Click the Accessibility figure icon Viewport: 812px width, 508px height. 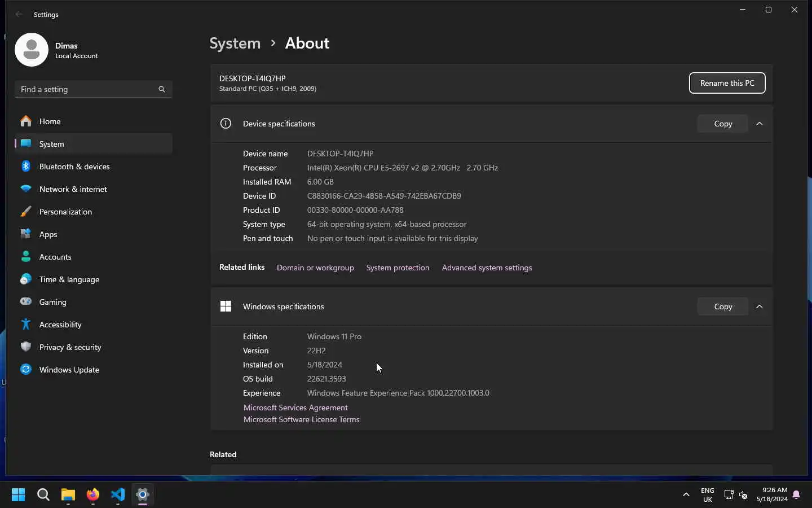pyautogui.click(x=26, y=324)
